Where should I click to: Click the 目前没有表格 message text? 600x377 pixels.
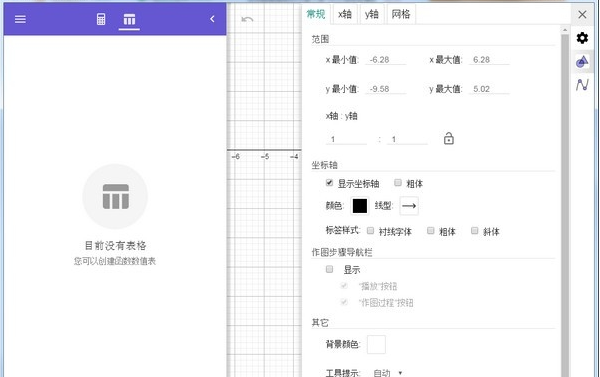coord(115,245)
